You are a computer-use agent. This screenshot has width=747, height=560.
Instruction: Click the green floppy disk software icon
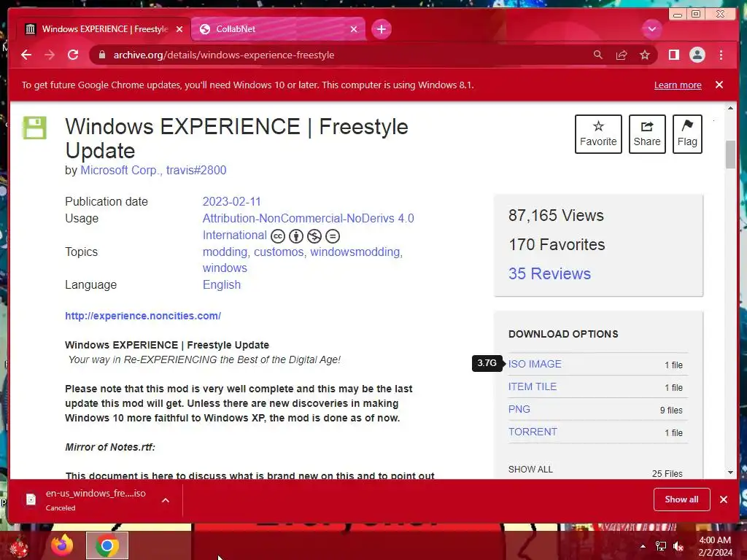coord(35,128)
